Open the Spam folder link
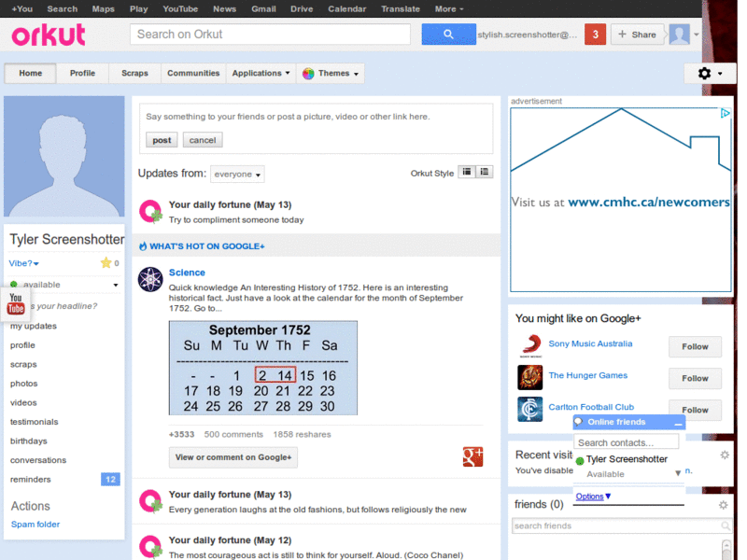The image size is (747, 560). pos(35,524)
